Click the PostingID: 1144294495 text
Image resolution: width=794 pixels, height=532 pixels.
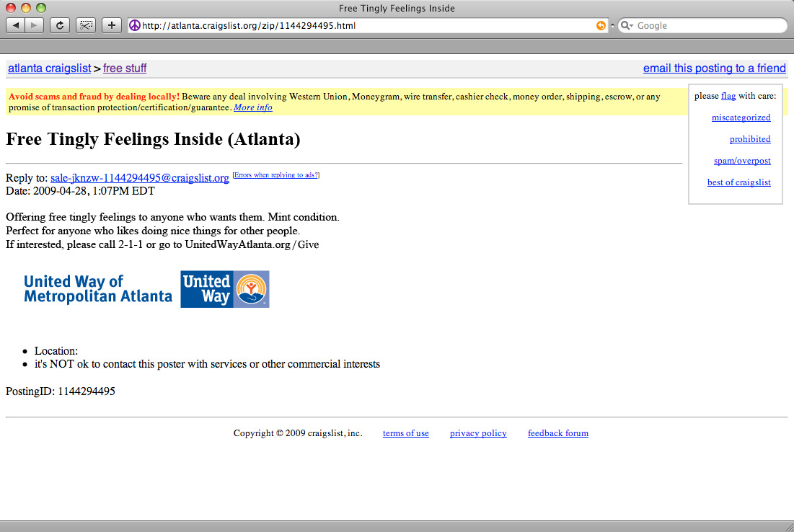coord(61,391)
